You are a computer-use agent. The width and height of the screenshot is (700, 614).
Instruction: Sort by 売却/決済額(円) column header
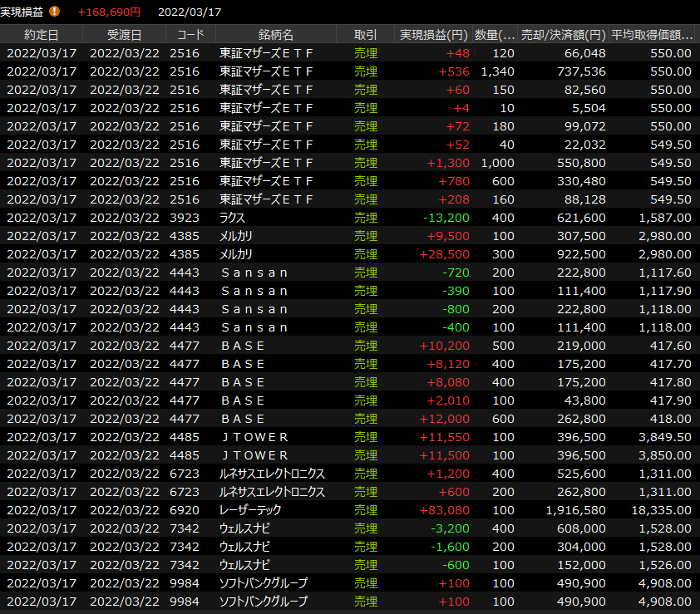tap(563, 34)
